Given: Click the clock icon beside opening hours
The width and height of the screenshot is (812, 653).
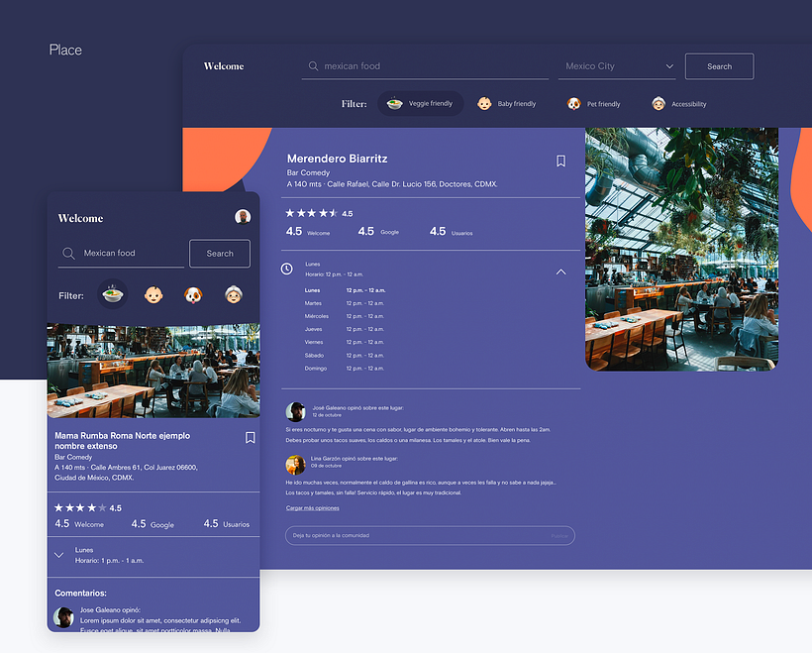Looking at the screenshot, I should [x=286, y=269].
